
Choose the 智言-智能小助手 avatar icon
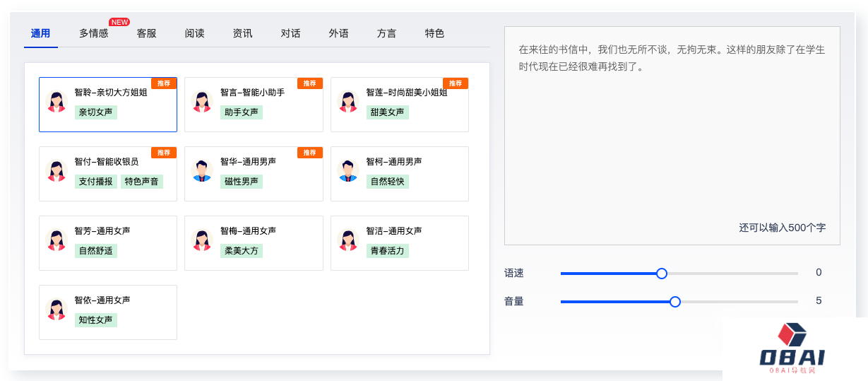coord(202,101)
